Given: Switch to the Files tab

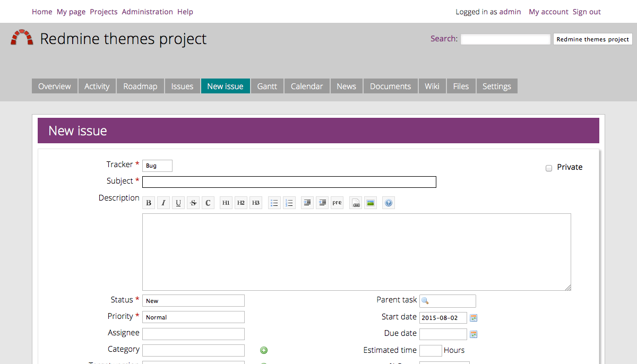Looking at the screenshot, I should (461, 86).
